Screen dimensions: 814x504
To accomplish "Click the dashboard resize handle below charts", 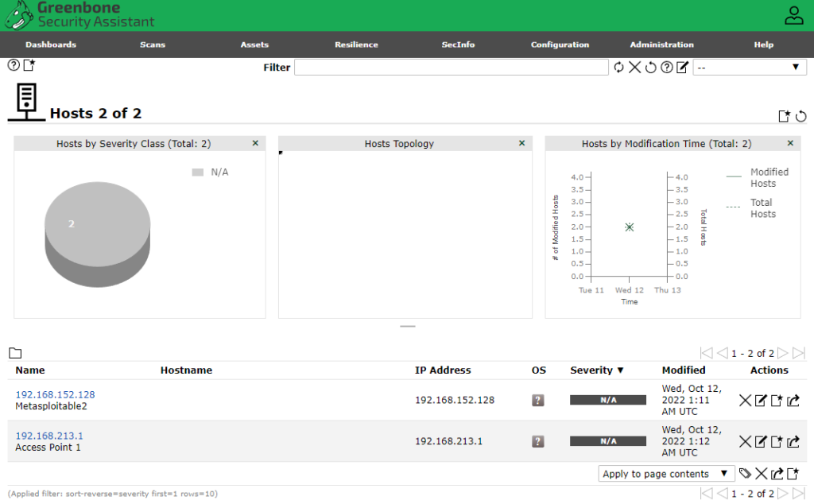I will (408, 327).
